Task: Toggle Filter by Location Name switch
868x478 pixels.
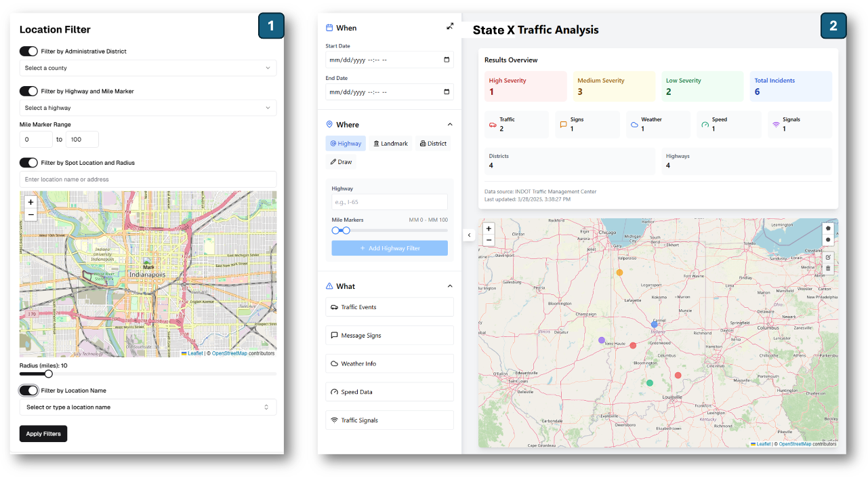Action: 28,391
